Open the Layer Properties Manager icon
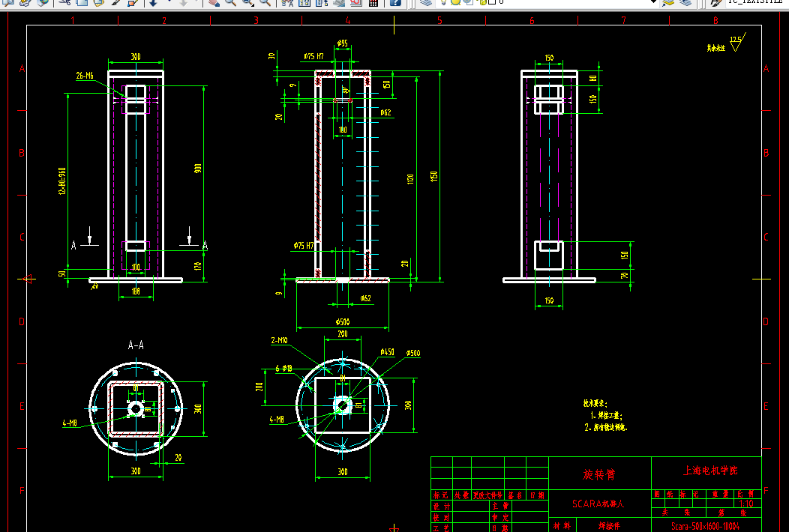 [426, 2]
